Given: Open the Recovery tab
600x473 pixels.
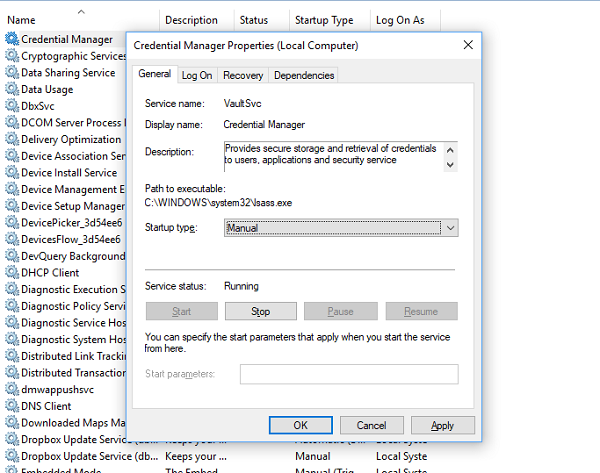Looking at the screenshot, I should [x=243, y=75].
